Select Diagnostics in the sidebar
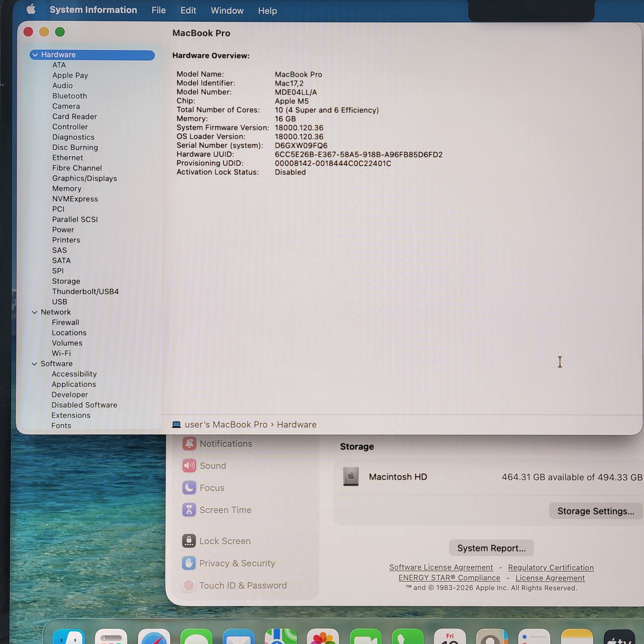The width and height of the screenshot is (644, 644). pos(73,137)
